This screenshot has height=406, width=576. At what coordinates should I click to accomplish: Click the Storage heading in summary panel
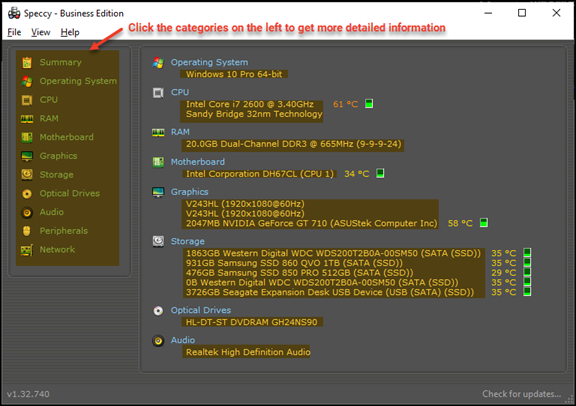pos(188,241)
